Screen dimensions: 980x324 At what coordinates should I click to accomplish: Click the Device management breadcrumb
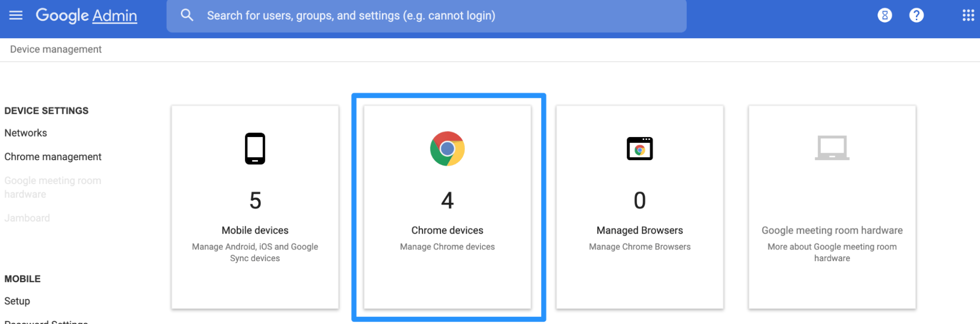tap(56, 50)
